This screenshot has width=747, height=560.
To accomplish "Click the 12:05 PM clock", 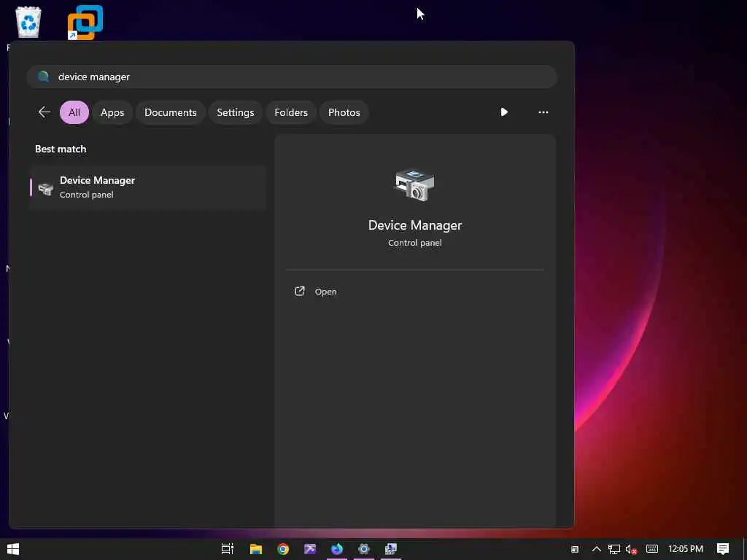I will pyautogui.click(x=686, y=549).
